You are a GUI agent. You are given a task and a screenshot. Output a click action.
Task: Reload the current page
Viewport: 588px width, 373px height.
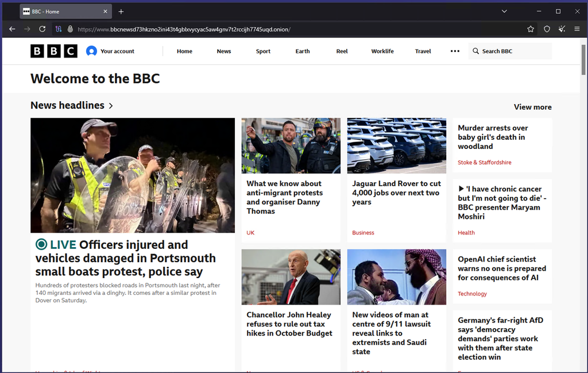[42, 29]
